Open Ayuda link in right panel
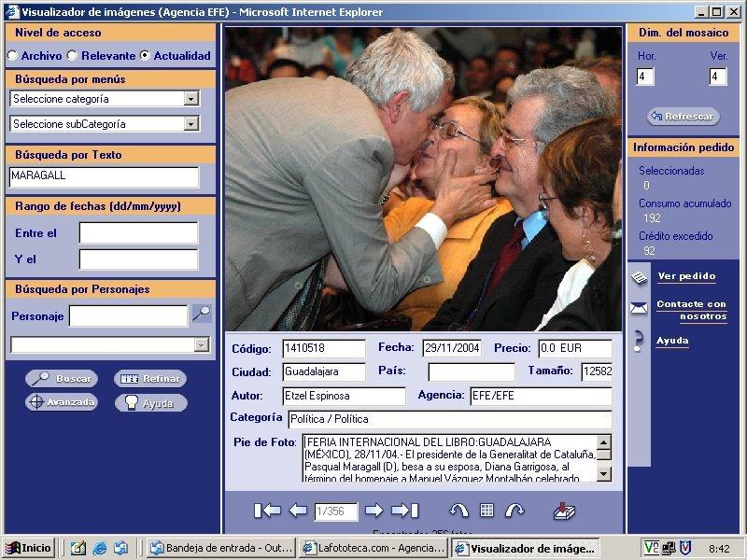 tap(672, 341)
